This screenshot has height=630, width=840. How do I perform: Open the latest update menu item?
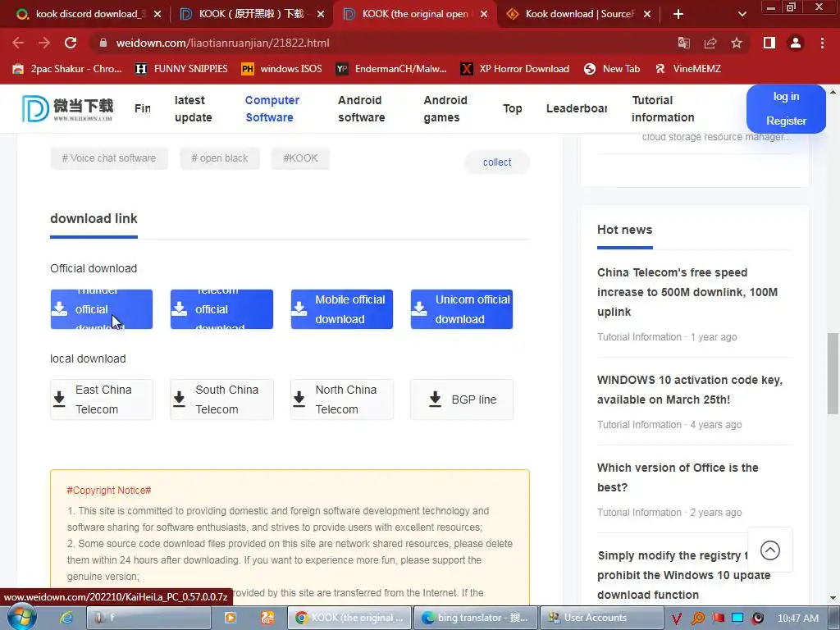[x=193, y=109]
